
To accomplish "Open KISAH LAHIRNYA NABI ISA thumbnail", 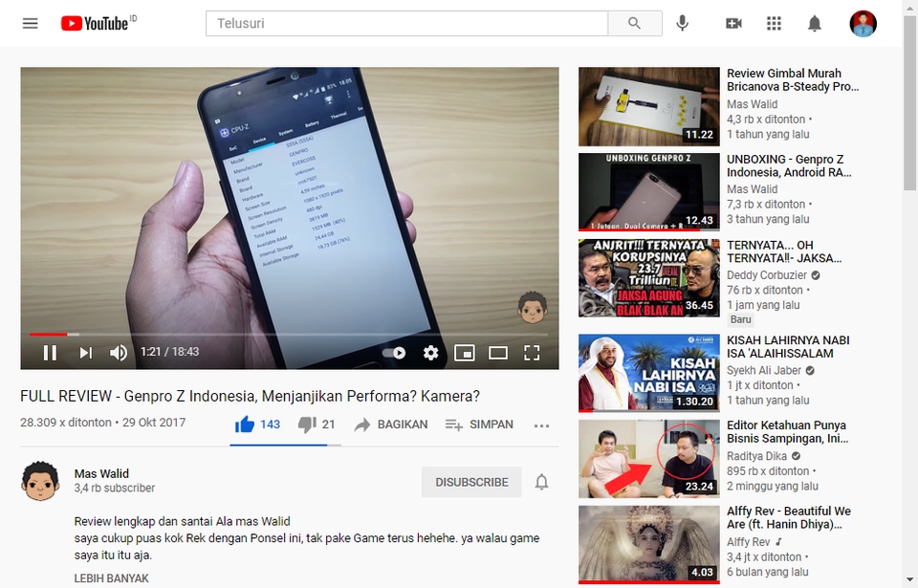I will 648,373.
